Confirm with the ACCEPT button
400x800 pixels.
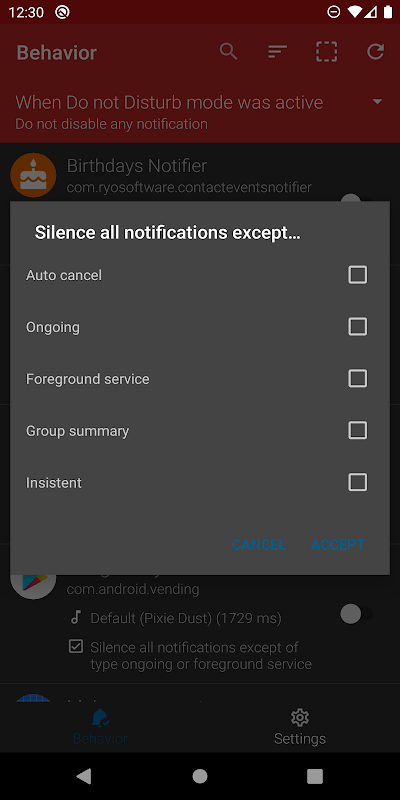click(338, 545)
